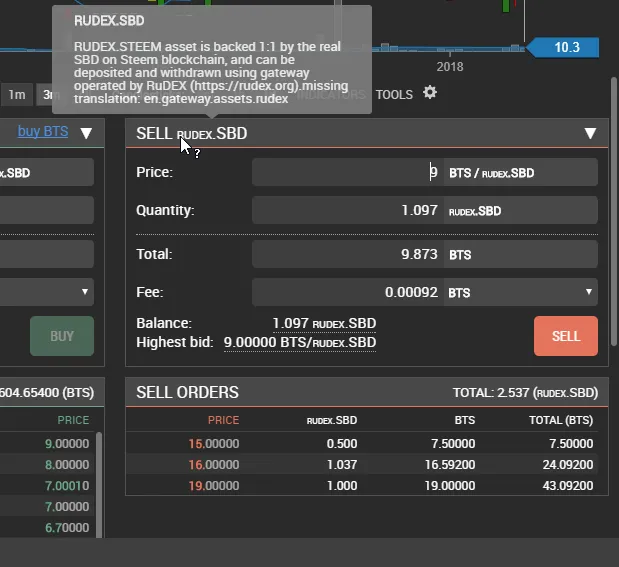The width and height of the screenshot is (619, 567).
Task: Click the 19.00000 BTS amount cell
Action: pyautogui.click(x=450, y=485)
